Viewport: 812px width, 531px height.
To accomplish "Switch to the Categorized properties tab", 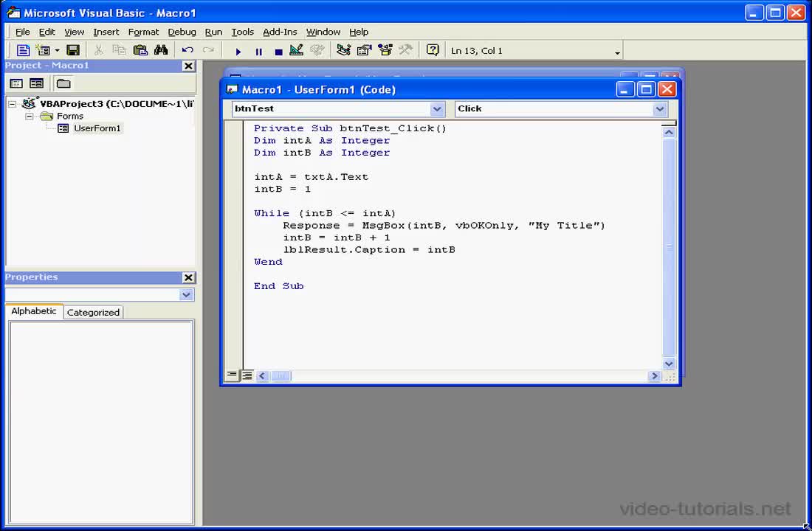I will [93, 312].
